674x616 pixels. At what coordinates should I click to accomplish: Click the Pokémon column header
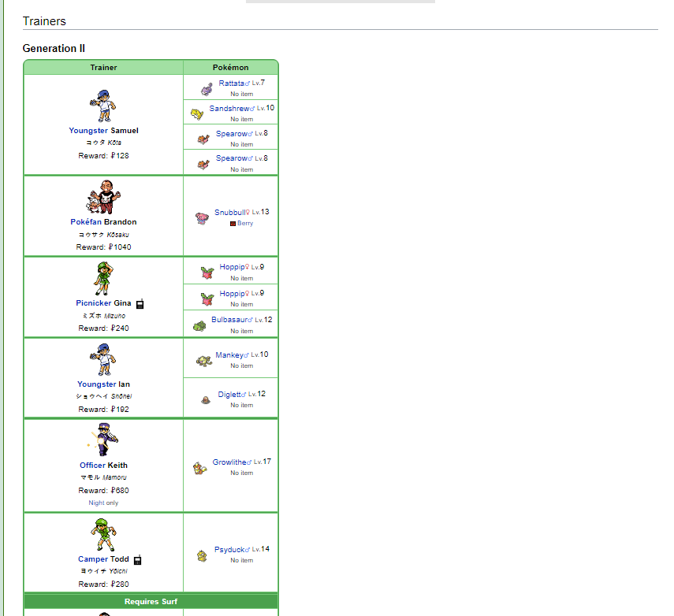point(230,68)
